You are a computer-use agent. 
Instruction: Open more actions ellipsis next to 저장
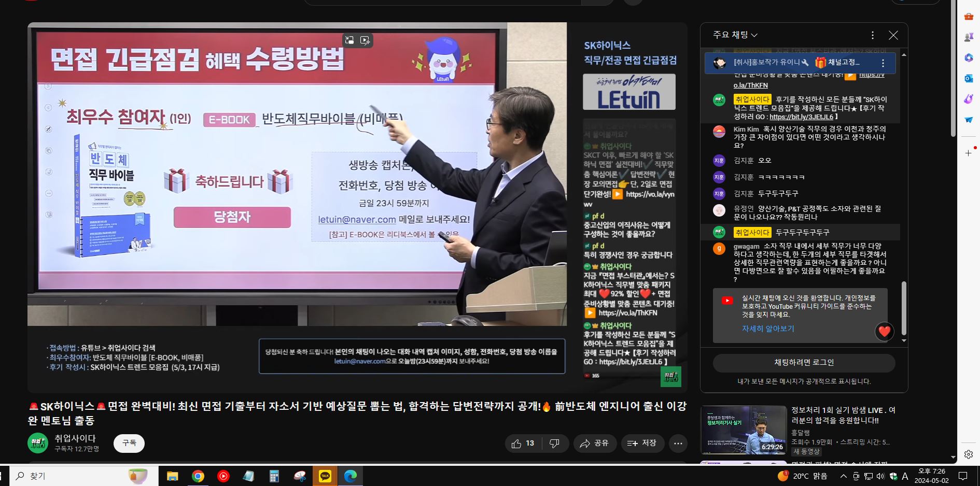click(678, 444)
